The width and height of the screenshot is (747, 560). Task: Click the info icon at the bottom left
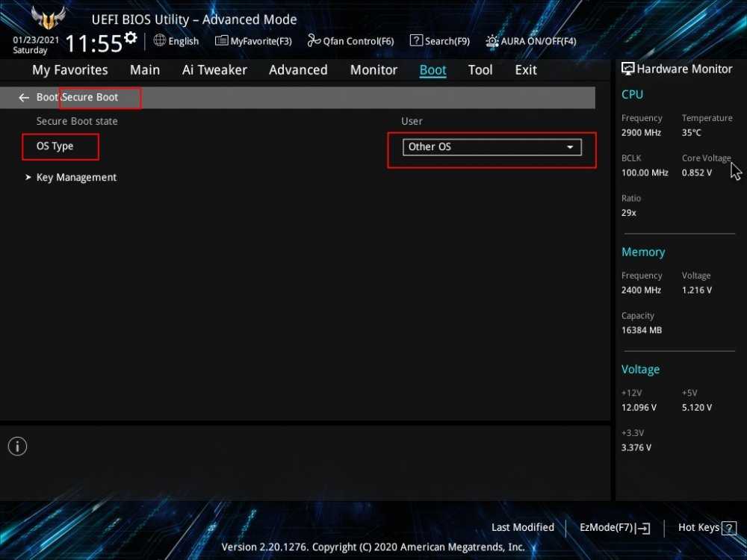(x=17, y=447)
